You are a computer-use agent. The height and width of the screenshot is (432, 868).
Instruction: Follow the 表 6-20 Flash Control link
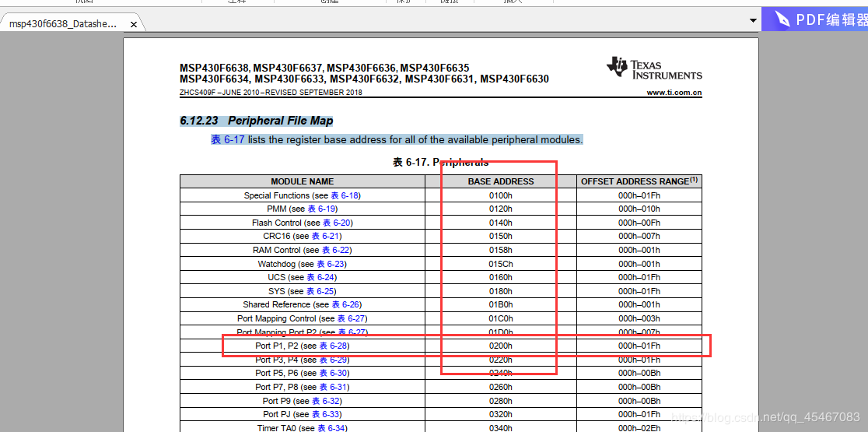[x=337, y=223]
